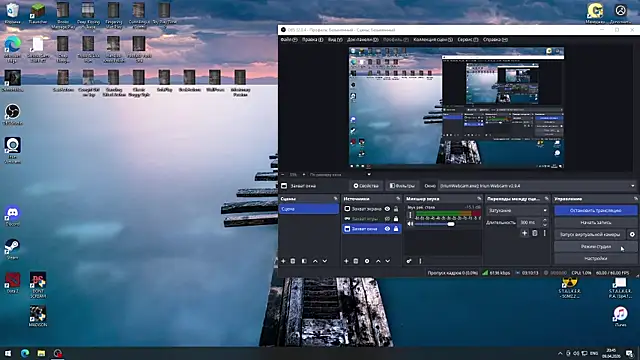This screenshot has width=640, height=360.
Task: Click the transition duration 300 ms field
Action: (x=529, y=222)
